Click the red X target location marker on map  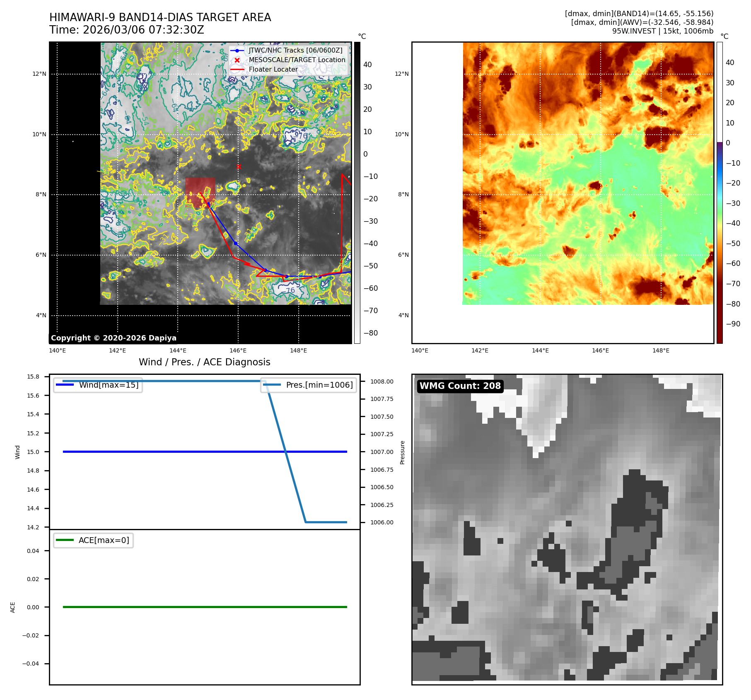point(239,167)
